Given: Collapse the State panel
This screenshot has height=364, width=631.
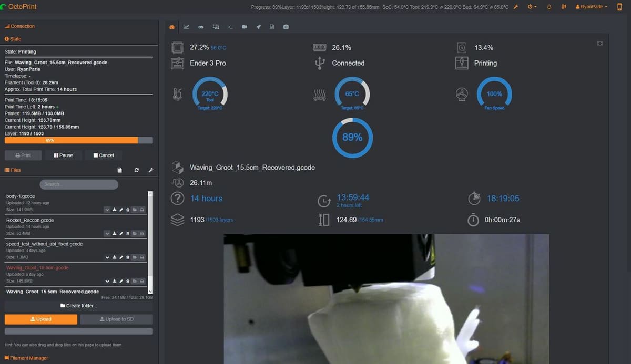Looking at the screenshot, I should pyautogui.click(x=13, y=39).
